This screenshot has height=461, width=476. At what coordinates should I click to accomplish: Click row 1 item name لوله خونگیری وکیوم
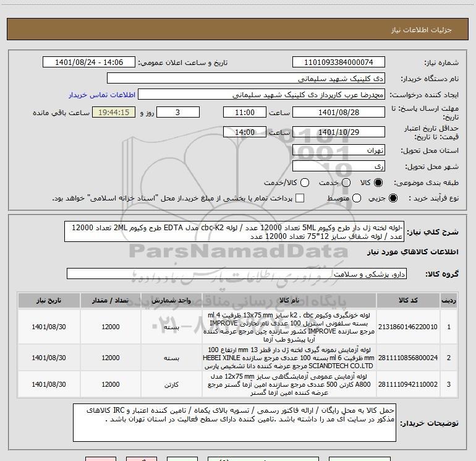[289, 327]
